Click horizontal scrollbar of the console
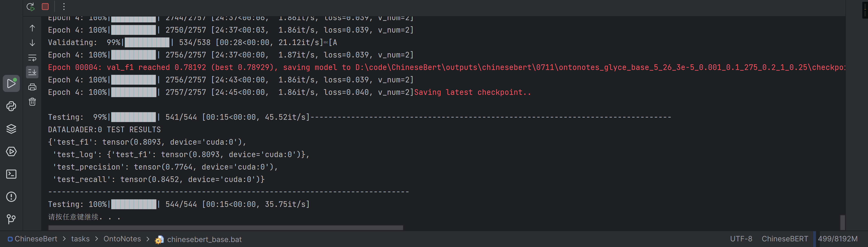The height and width of the screenshot is (247, 868). pos(225,228)
